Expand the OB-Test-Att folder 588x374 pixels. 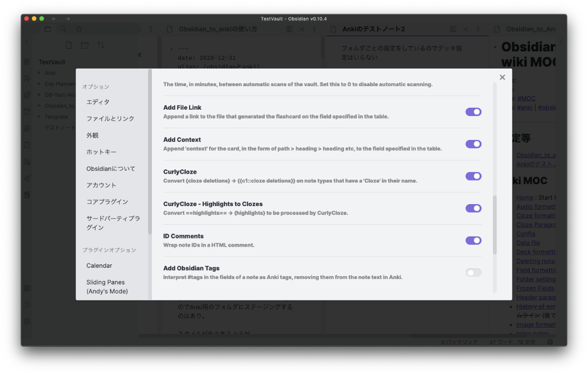click(39, 94)
